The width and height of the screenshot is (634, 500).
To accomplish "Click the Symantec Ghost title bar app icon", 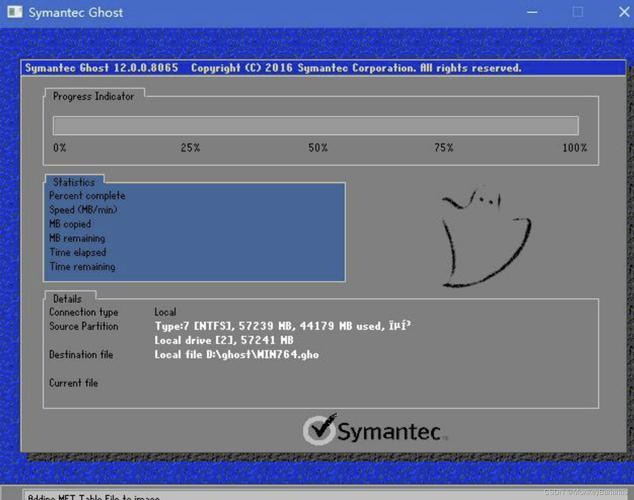I will point(15,12).
